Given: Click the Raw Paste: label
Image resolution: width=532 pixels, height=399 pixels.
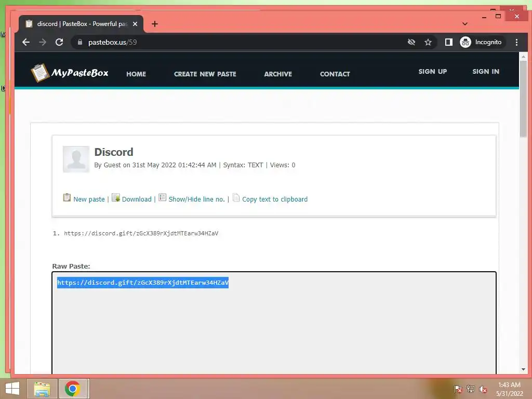Looking at the screenshot, I should click(x=71, y=267).
